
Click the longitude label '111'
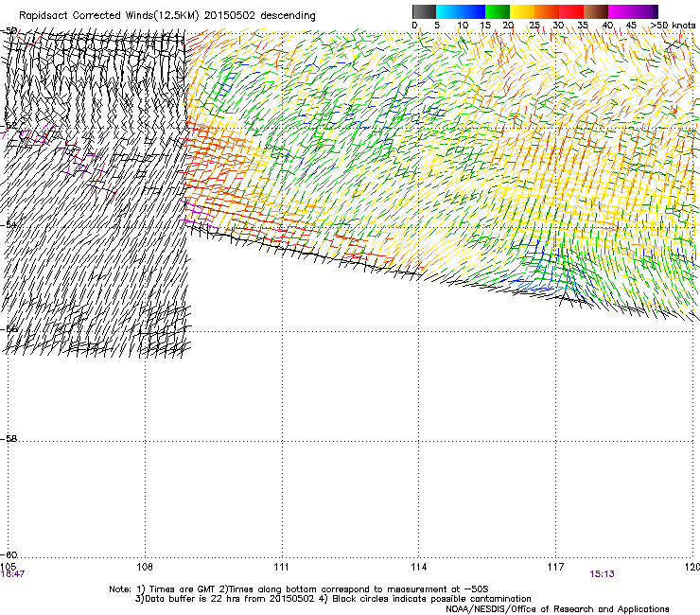pyautogui.click(x=281, y=567)
